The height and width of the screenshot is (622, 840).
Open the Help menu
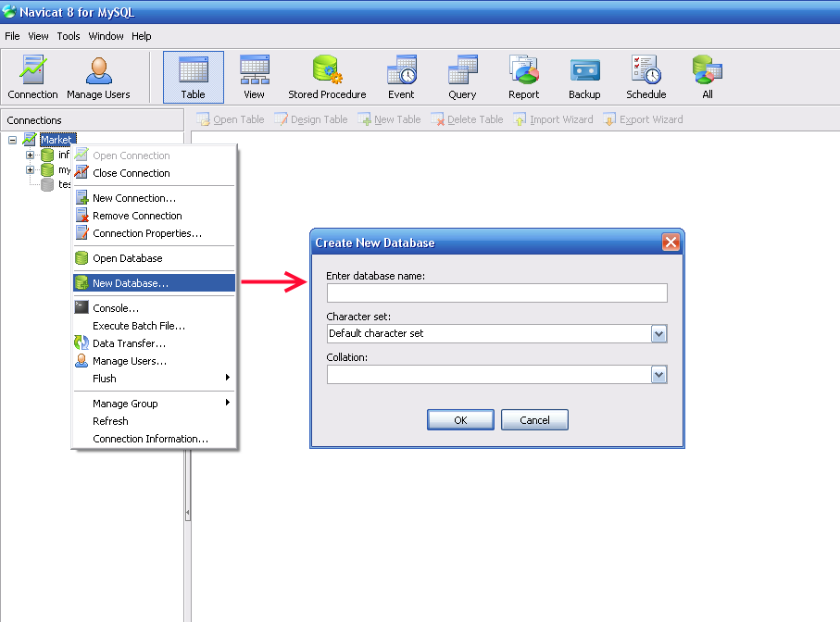pyautogui.click(x=142, y=36)
